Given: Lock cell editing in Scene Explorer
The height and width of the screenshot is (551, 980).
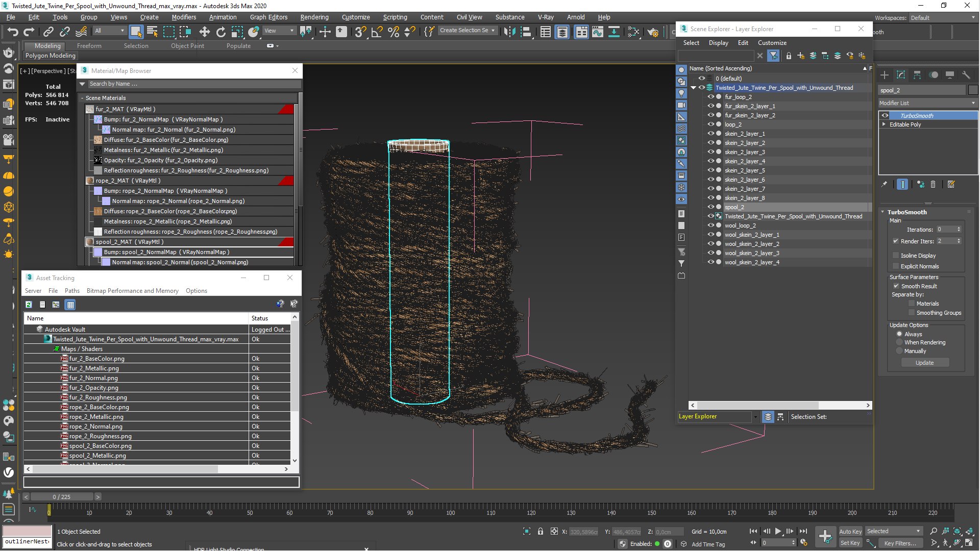Looking at the screenshot, I should (x=789, y=56).
